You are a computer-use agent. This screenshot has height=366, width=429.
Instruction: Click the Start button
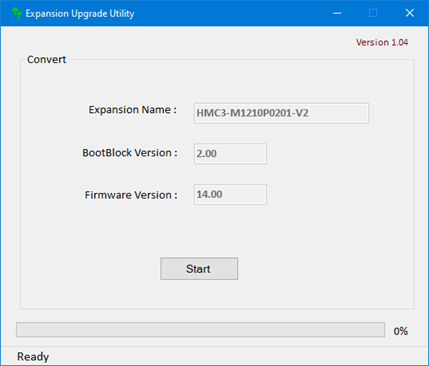click(x=199, y=269)
